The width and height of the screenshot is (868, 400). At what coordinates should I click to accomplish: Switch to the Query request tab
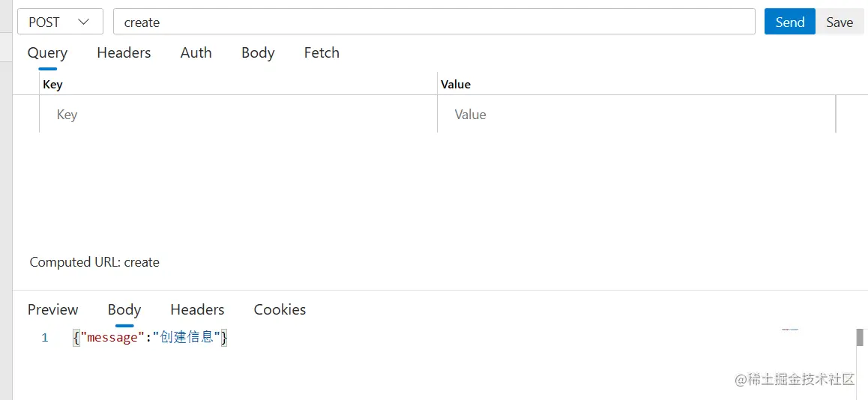pyautogui.click(x=47, y=53)
